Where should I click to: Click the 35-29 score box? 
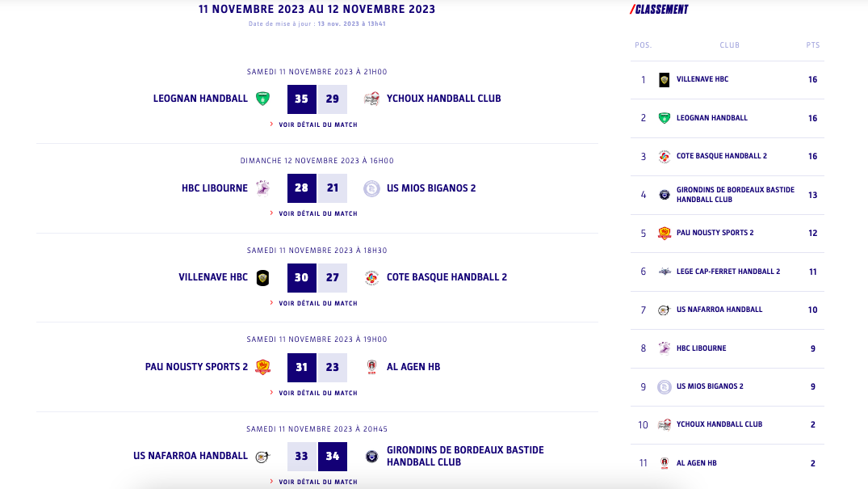click(317, 99)
